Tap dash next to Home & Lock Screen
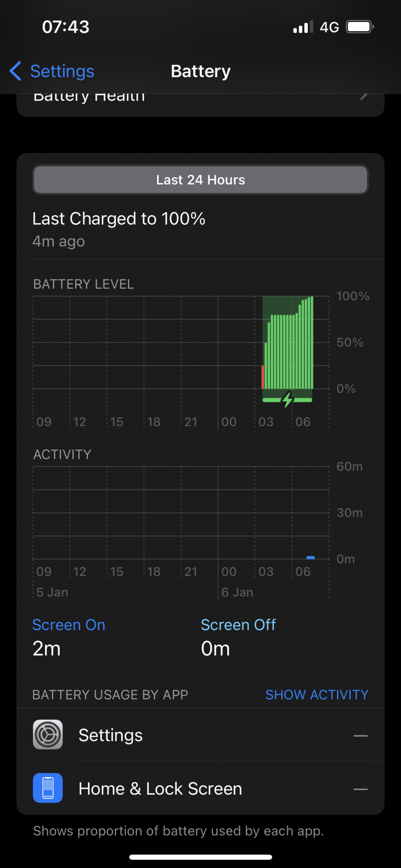The height and width of the screenshot is (868, 401). [x=361, y=789]
